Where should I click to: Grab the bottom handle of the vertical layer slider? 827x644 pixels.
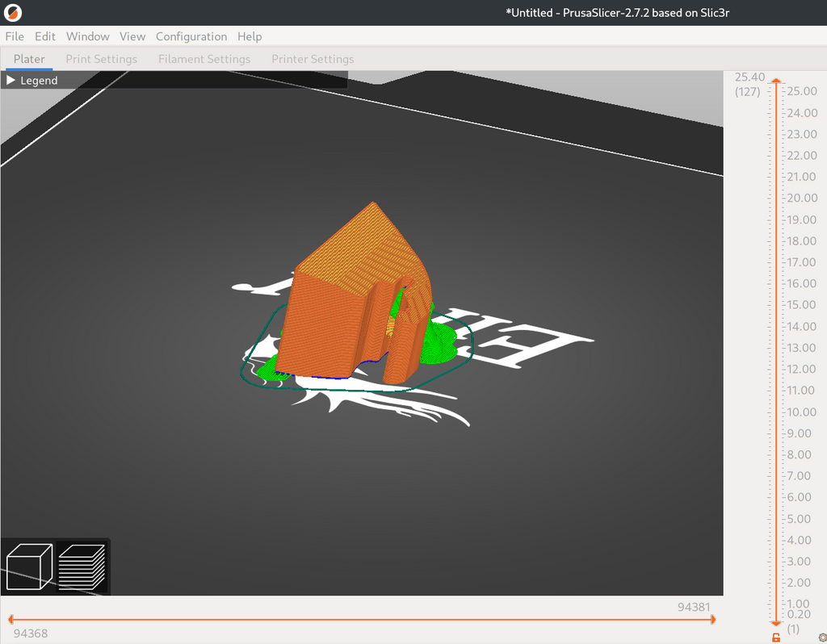pyautogui.click(x=776, y=624)
